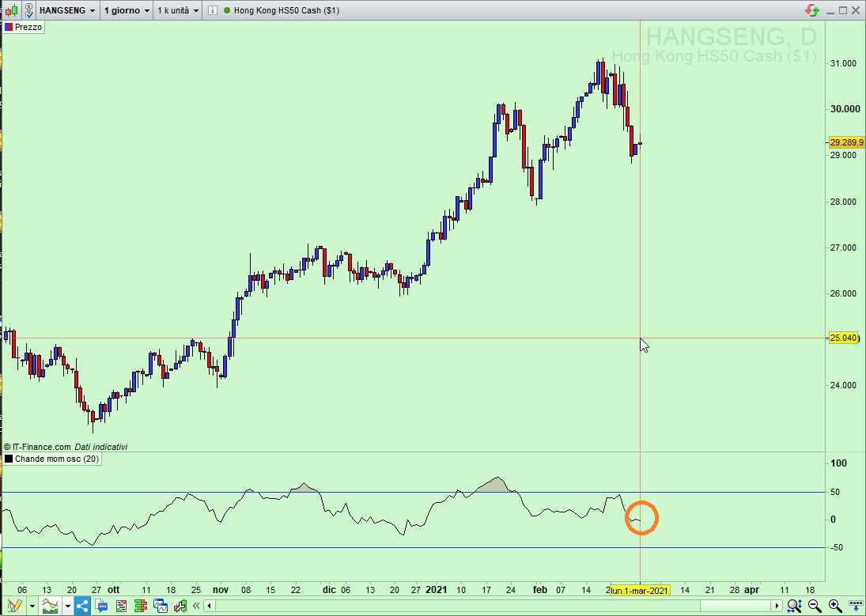Click the scroll-left arrow of time scrollbar
The width and height of the screenshot is (866, 616).
click(210, 606)
